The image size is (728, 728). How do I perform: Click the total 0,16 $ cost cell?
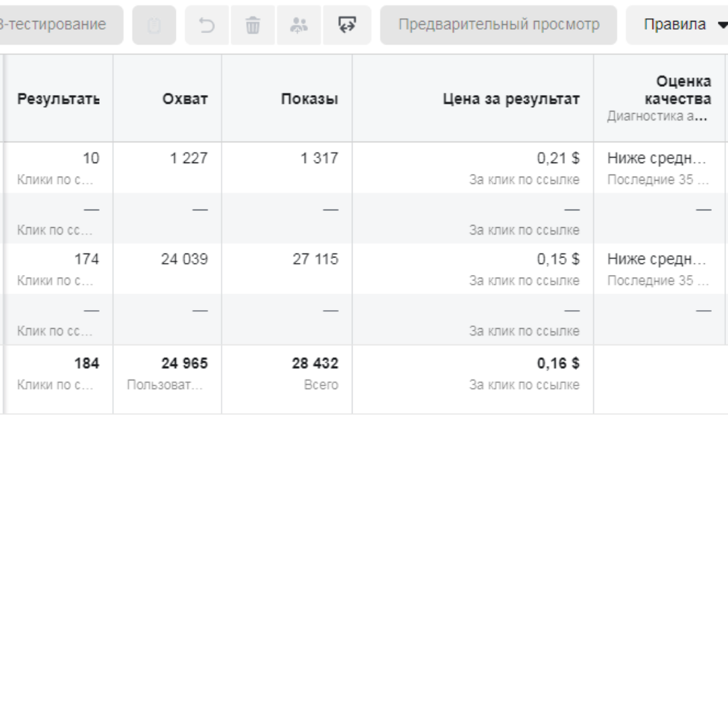point(558,363)
